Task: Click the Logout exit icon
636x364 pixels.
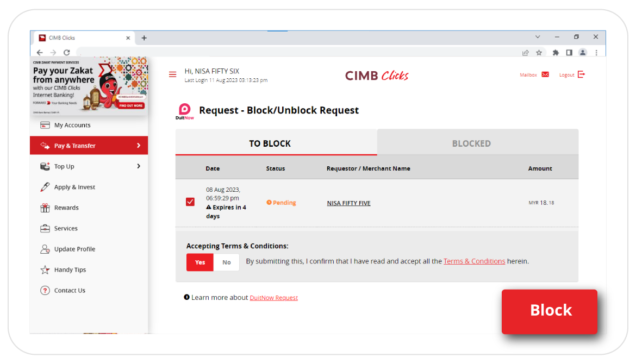Action: (x=581, y=74)
